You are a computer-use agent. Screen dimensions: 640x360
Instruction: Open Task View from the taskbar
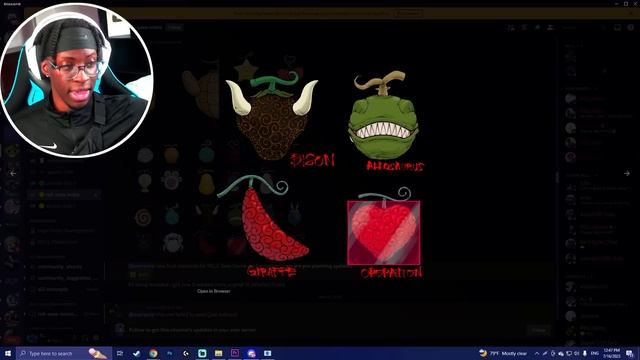coord(120,353)
